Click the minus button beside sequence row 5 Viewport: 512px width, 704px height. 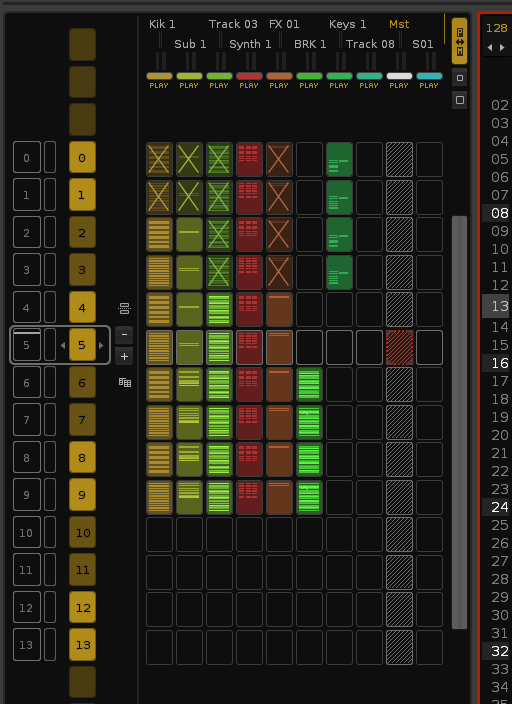pos(124,334)
